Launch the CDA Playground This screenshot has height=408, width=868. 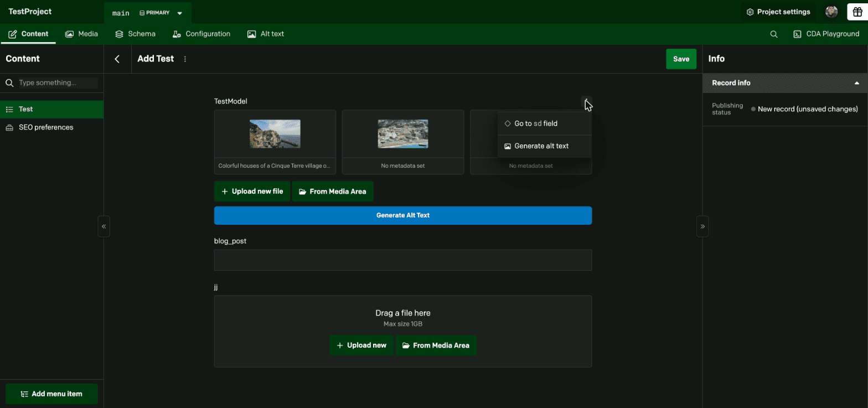point(826,34)
